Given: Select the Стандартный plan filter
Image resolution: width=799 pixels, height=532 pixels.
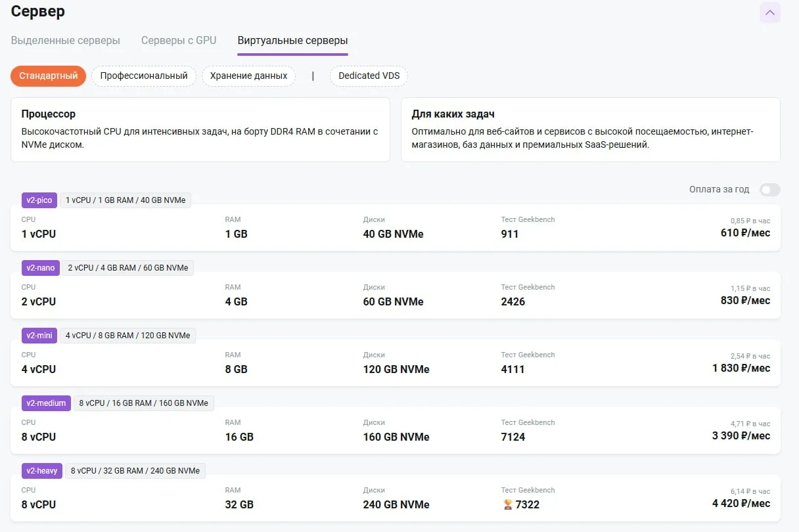Looking at the screenshot, I should (48, 76).
